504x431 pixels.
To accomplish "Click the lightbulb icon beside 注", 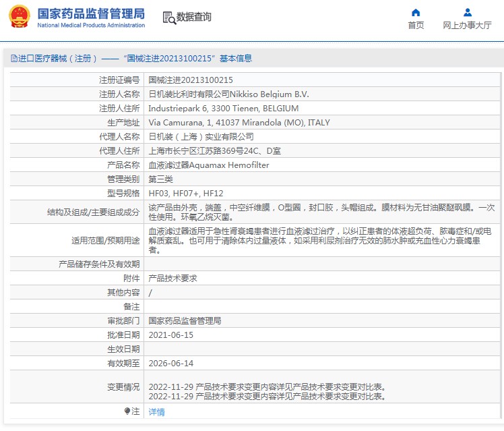I will [x=127, y=411].
